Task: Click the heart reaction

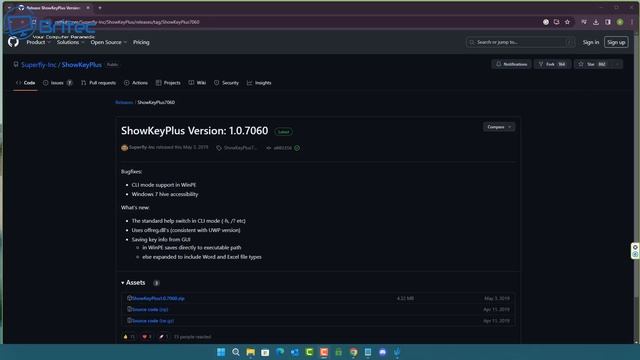Action: point(147,337)
